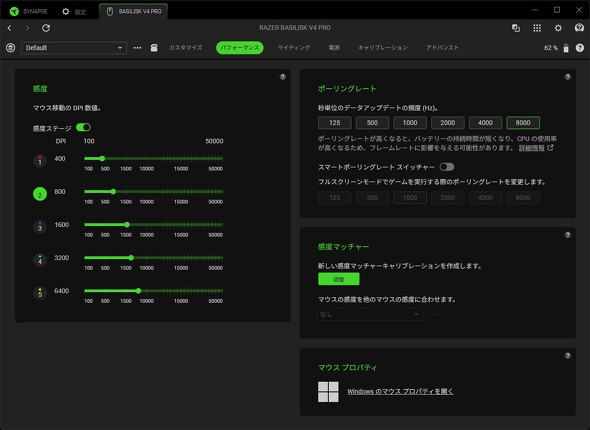Go forward with the forward arrow

tap(27, 28)
